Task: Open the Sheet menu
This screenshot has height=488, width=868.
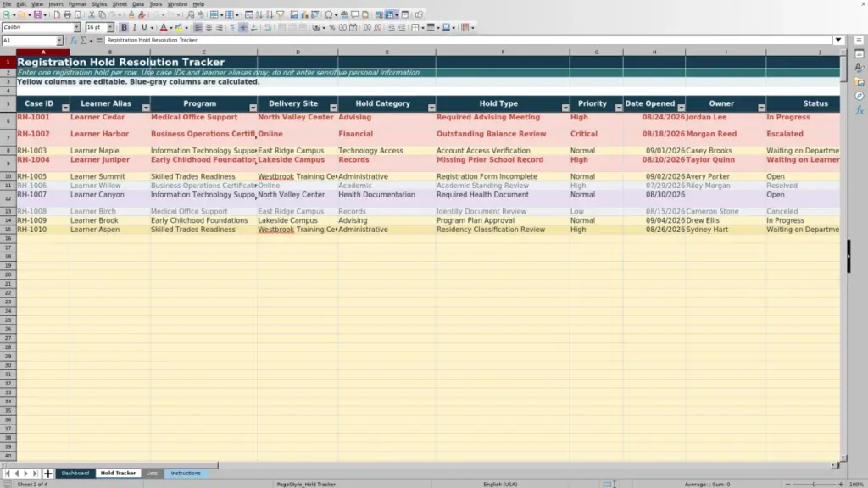Action: [120, 4]
